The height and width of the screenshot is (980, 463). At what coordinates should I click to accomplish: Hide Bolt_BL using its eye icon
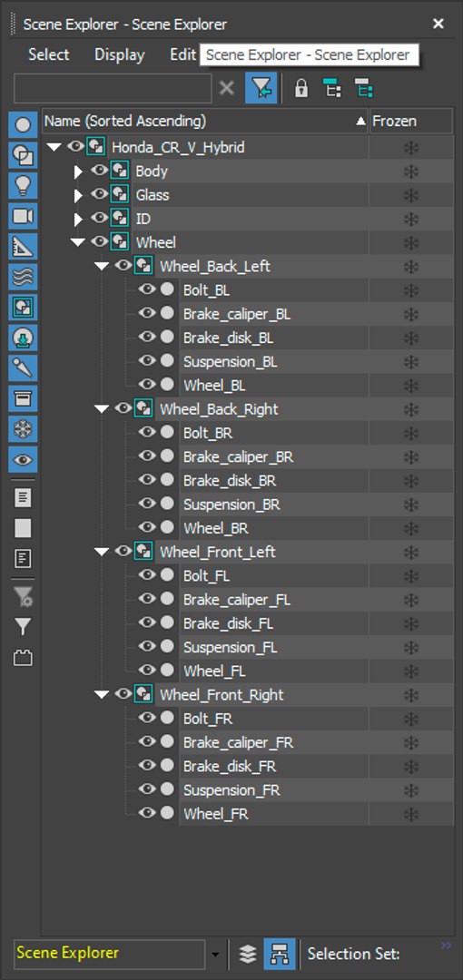[x=147, y=289]
